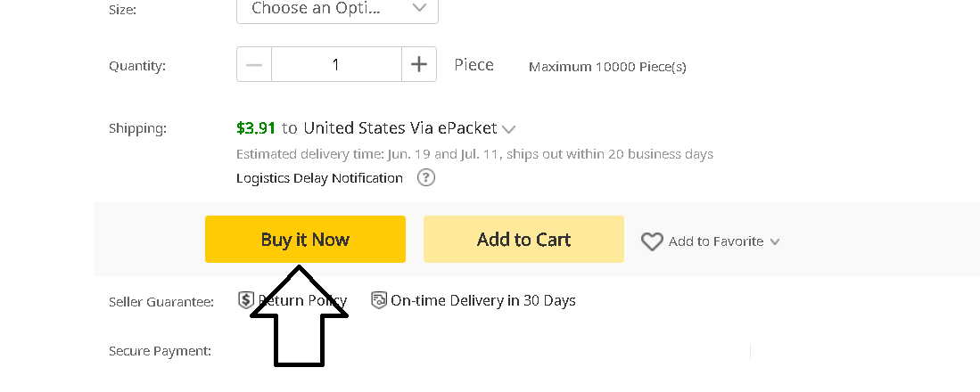The image size is (980, 392).
Task: Click the Maximum 10000 Piece(s) note
Action: (x=607, y=67)
